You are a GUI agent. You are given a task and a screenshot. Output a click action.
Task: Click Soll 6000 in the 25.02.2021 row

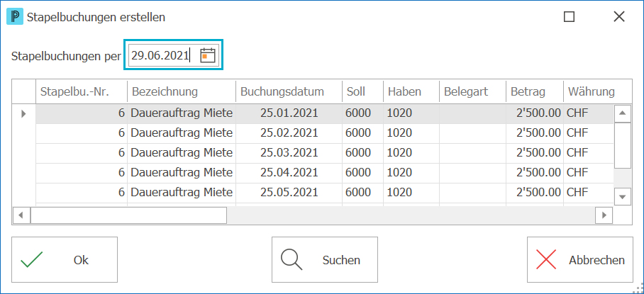363,133
